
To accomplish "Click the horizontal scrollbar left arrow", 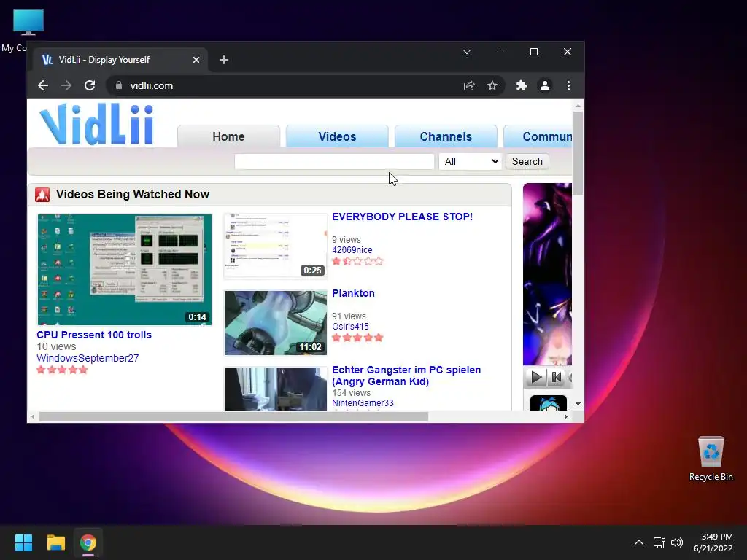I will point(33,416).
